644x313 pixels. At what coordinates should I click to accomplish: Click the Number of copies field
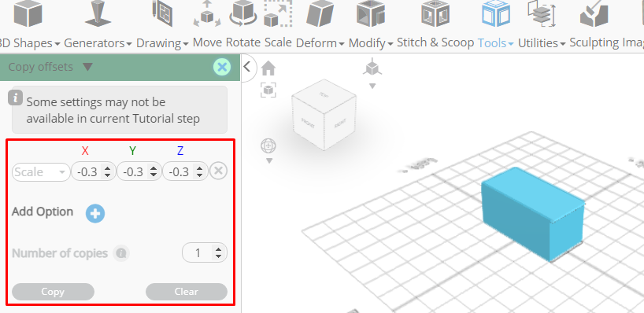205,253
